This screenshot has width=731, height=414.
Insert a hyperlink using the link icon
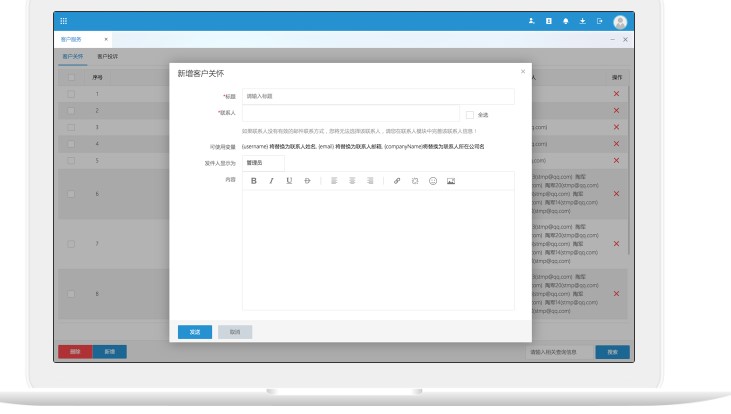click(x=397, y=181)
